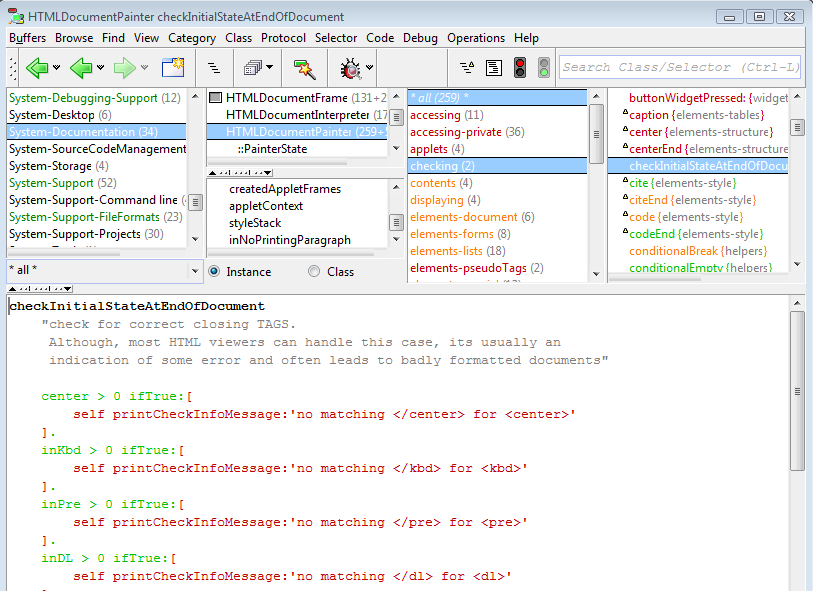Select the Instance radio button

(214, 272)
